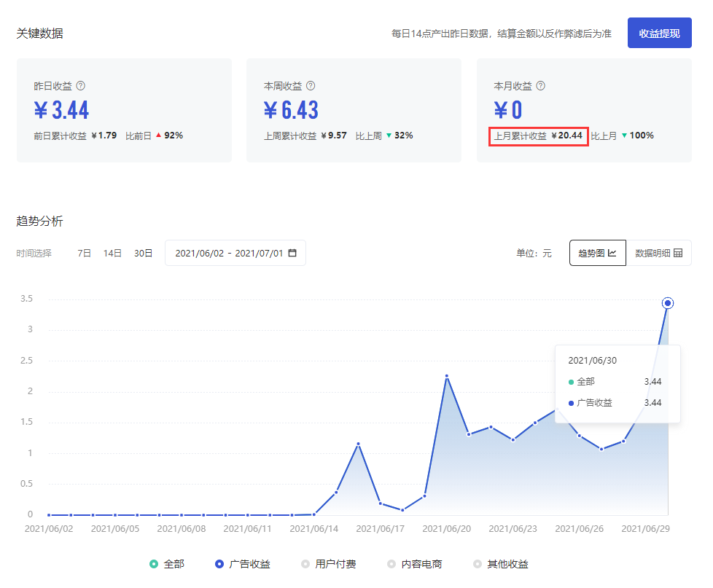Click the 32% decrease indicator
The height and width of the screenshot is (588, 713).
click(x=400, y=136)
